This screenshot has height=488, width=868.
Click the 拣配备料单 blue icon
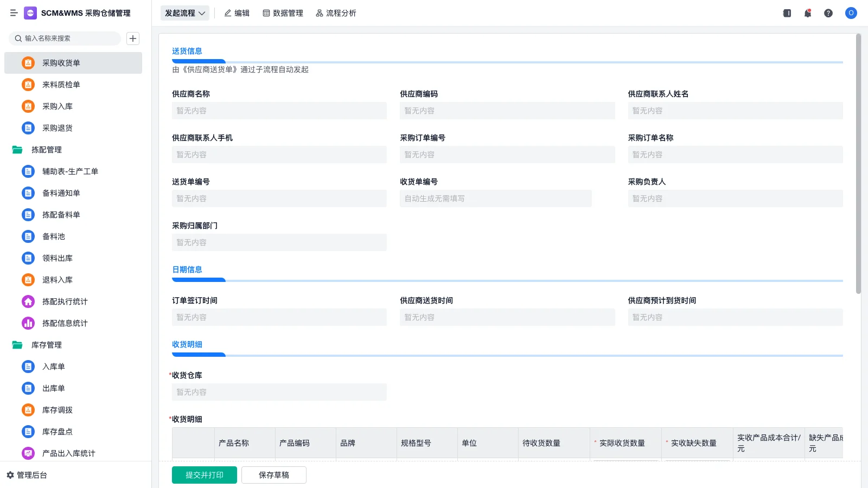28,215
